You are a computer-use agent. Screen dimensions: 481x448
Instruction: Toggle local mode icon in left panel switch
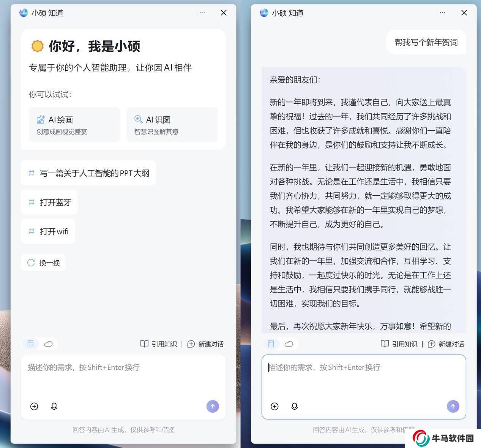click(x=31, y=344)
